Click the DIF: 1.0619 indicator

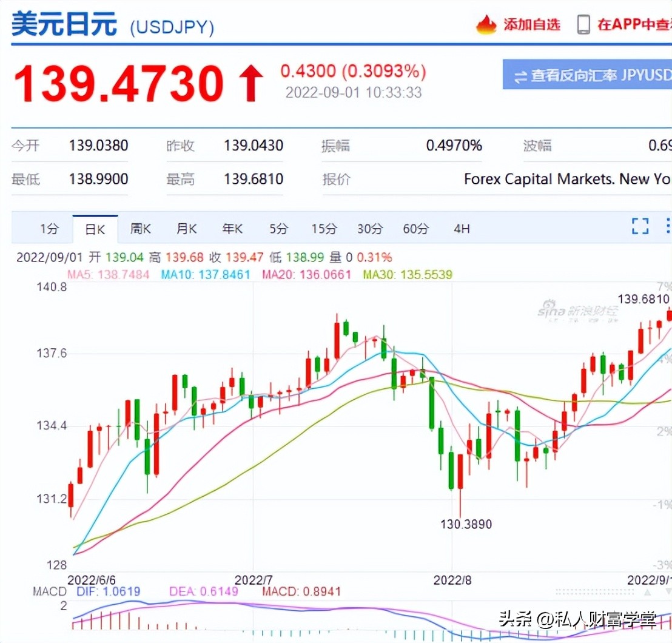[108, 591]
